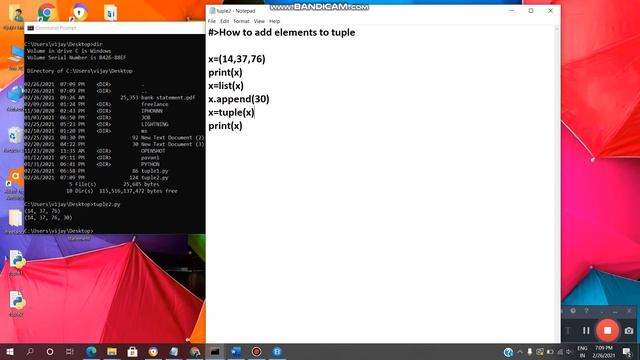The height and width of the screenshot is (360, 640).
Task: Maximize the Notepad window
Action: pos(531,11)
